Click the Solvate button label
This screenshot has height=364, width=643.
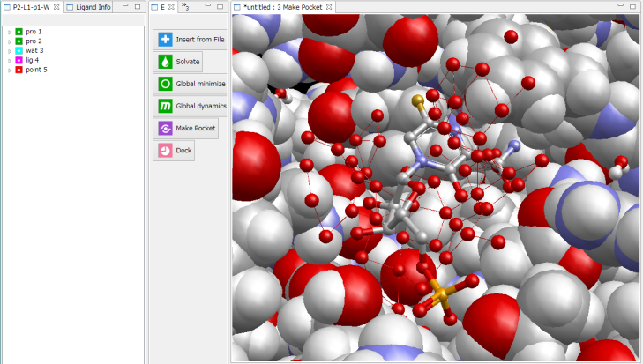(188, 62)
